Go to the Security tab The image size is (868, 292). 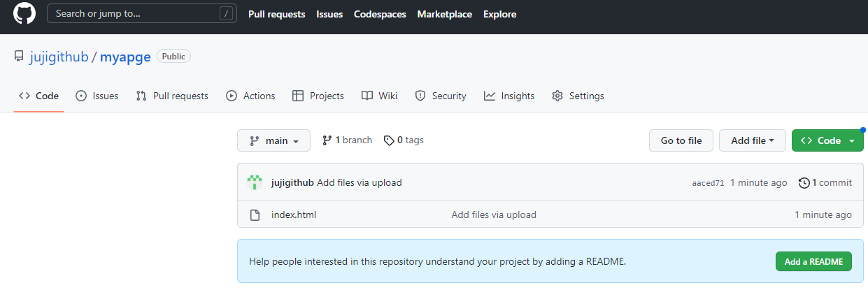441,96
